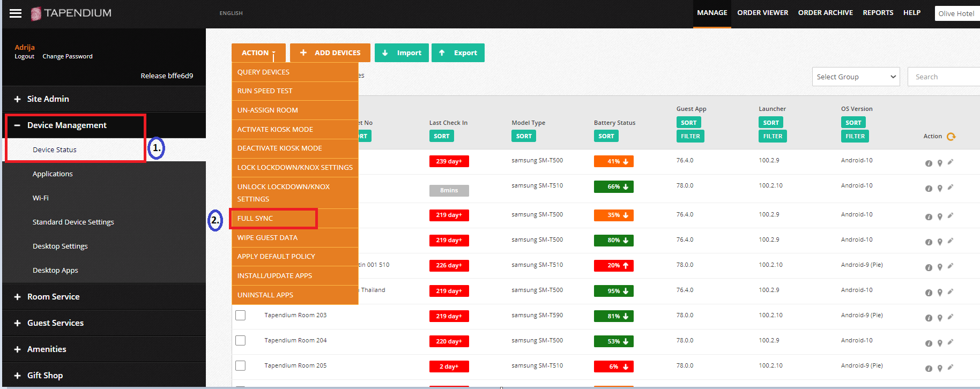Click the Import down-arrow button
The width and height of the screenshot is (980, 389).
[x=402, y=53]
